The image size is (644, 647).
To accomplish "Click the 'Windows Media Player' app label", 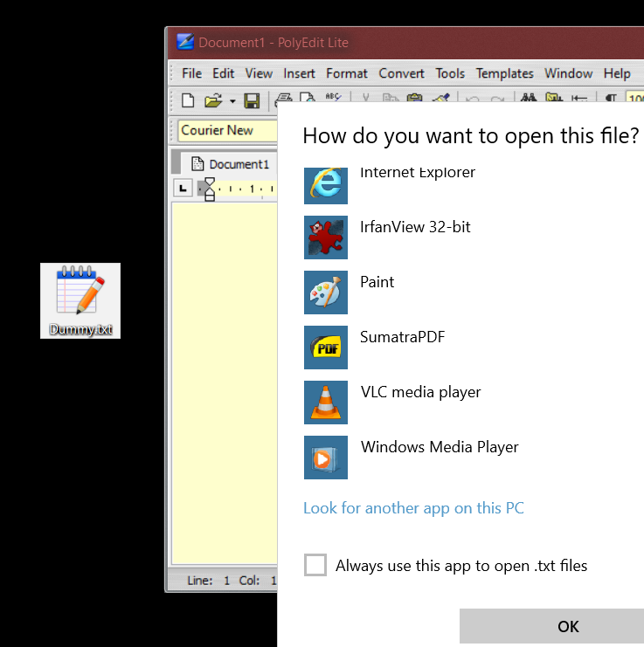I will (x=440, y=447).
